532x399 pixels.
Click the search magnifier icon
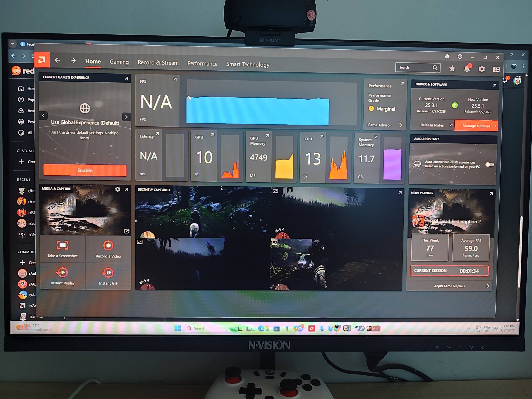coord(435,68)
